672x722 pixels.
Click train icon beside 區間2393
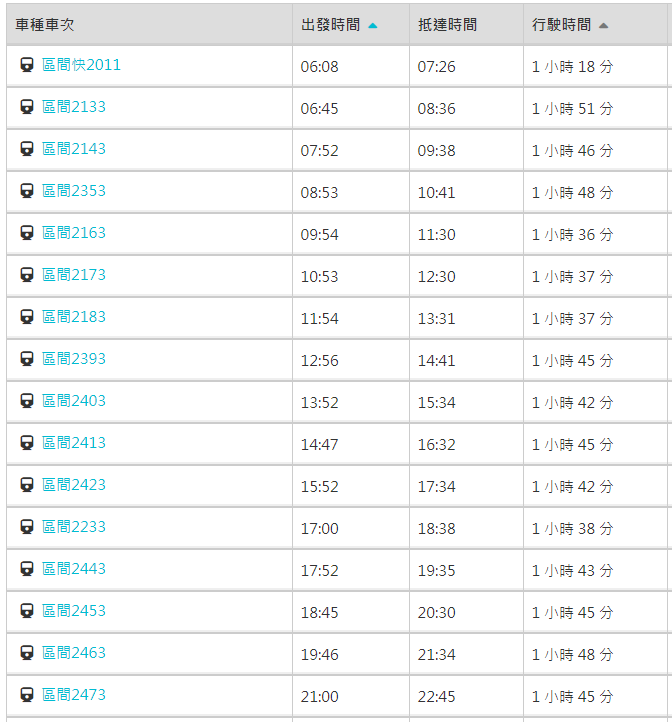[x=27, y=359]
